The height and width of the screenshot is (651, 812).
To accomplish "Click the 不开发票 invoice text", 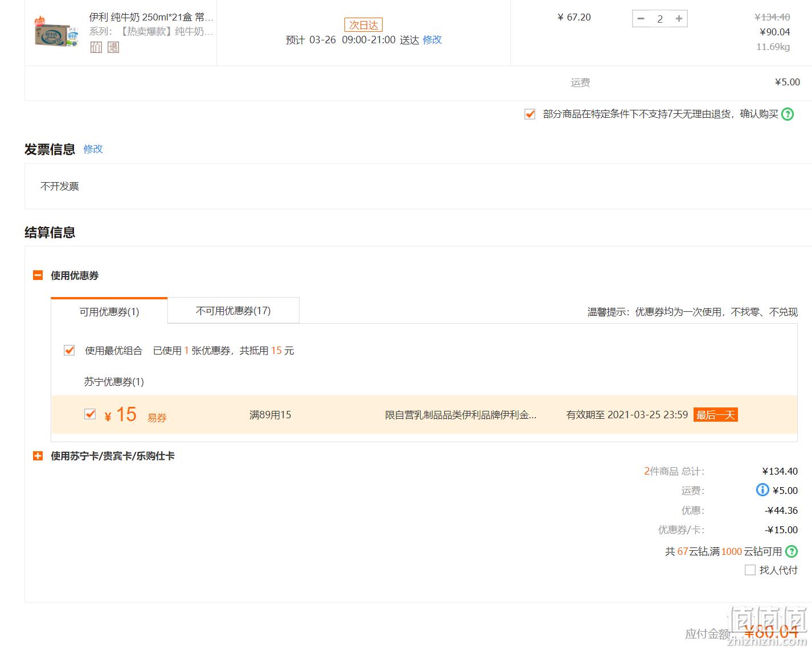I will click(60, 186).
